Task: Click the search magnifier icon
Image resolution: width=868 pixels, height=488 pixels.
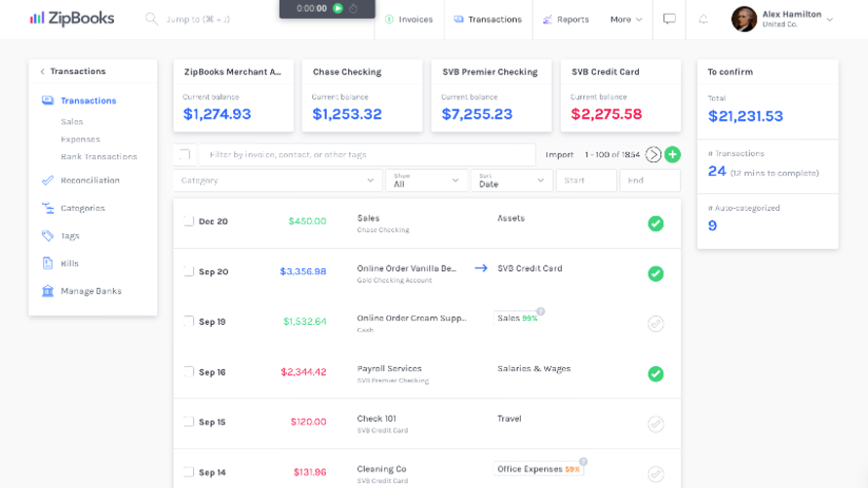Action: [152, 19]
